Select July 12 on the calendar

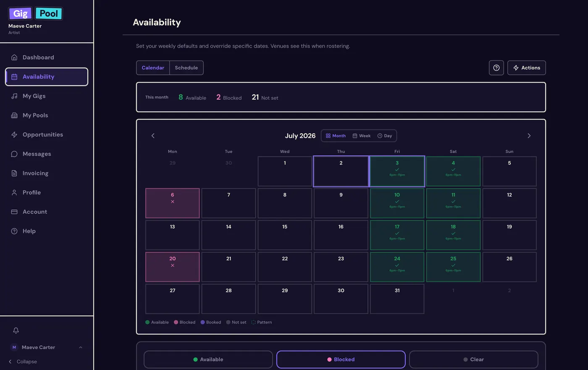[509, 203]
